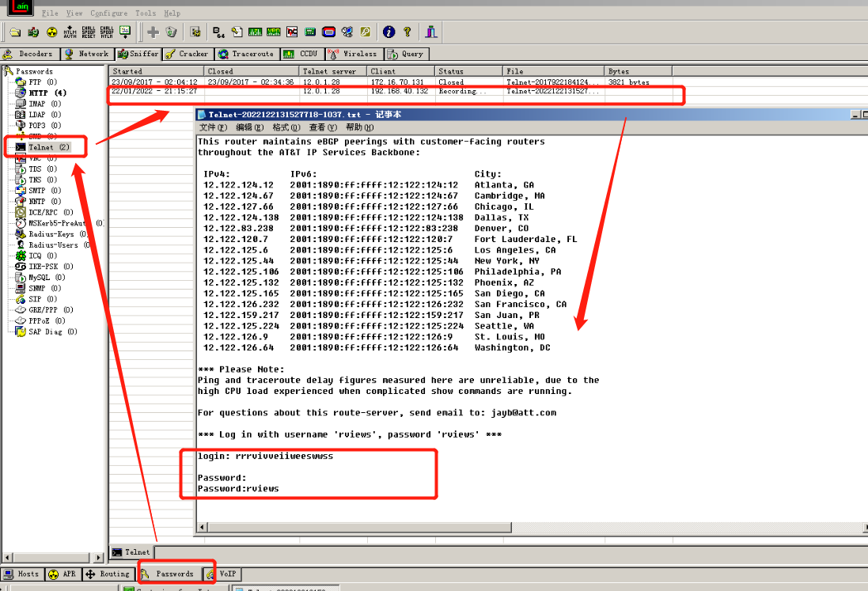Open the File menu

50,13
